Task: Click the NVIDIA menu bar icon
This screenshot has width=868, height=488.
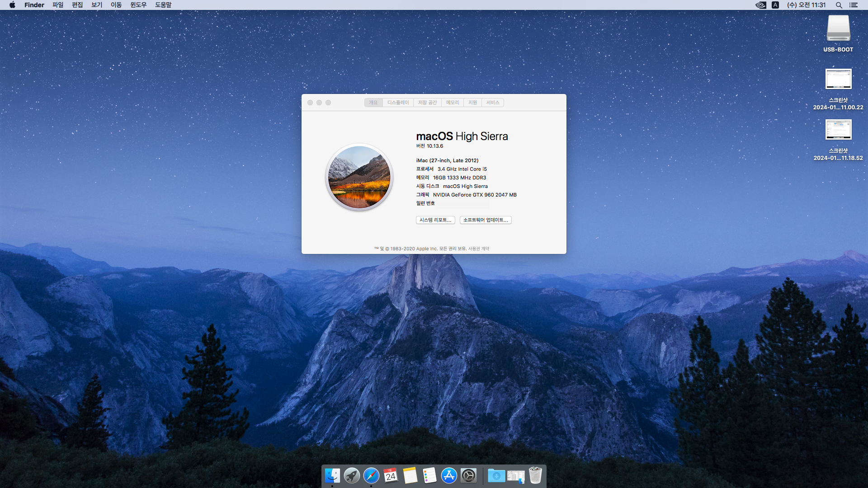Action: (x=761, y=5)
